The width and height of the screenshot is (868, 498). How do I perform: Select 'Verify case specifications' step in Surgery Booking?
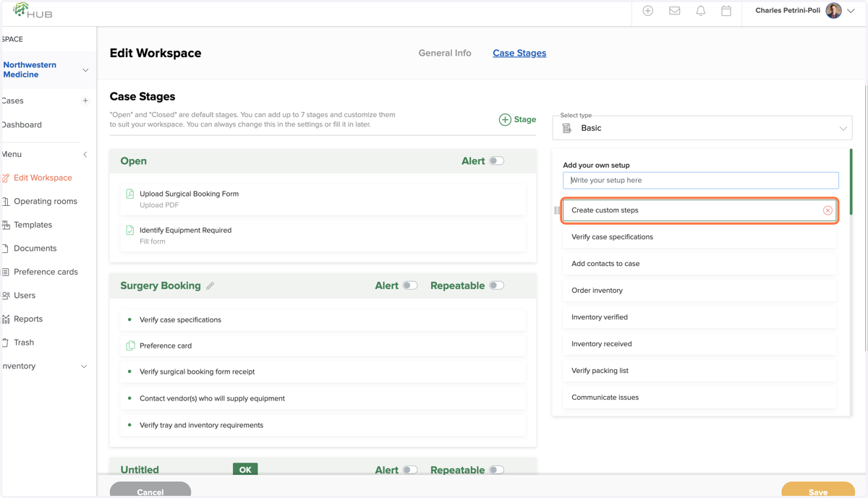pyautogui.click(x=323, y=319)
